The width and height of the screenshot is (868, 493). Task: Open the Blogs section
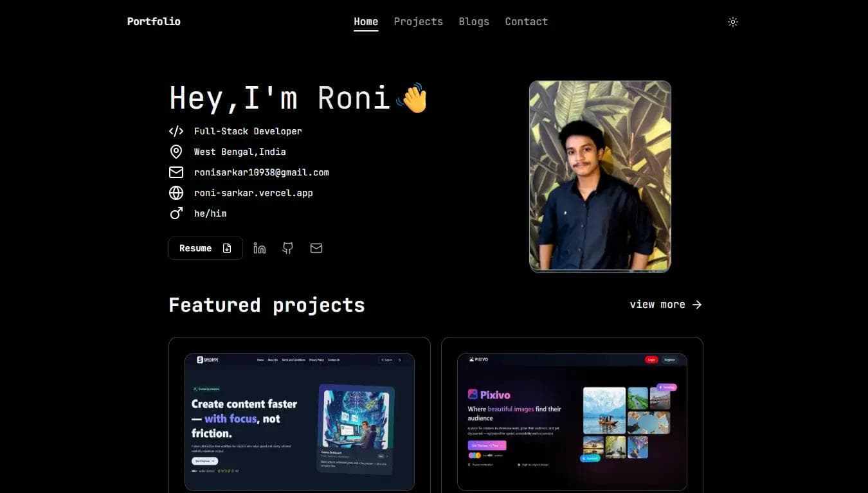(x=474, y=21)
